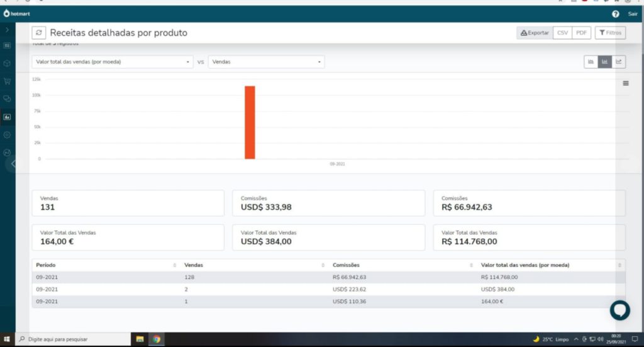The image size is (644, 347).
Task: Show hidden system tray icons caret
Action: click(576, 339)
